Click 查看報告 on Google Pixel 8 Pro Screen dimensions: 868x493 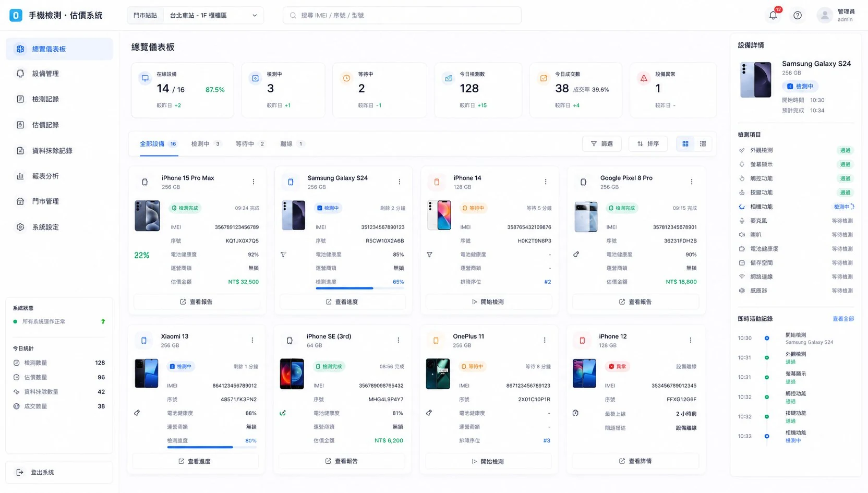pos(635,302)
